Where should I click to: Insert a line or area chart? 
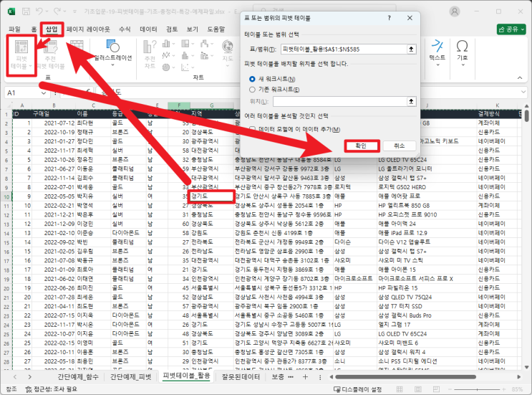pyautogui.click(x=166, y=55)
